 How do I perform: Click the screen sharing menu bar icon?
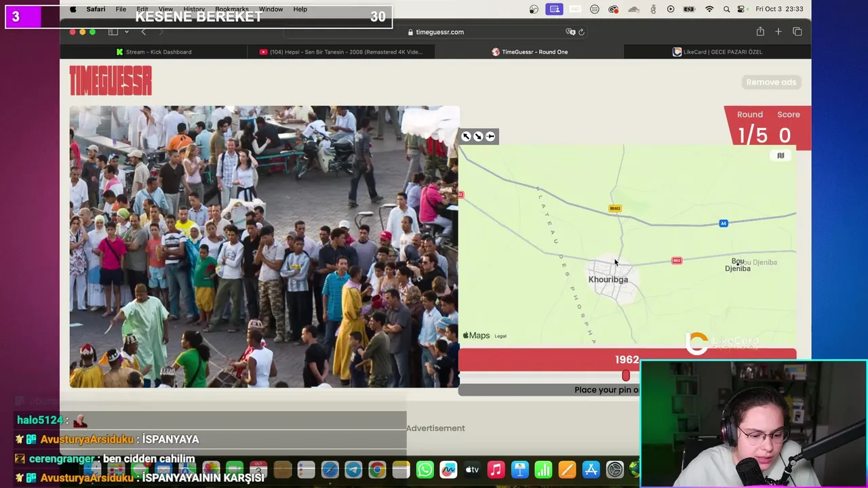pos(555,9)
